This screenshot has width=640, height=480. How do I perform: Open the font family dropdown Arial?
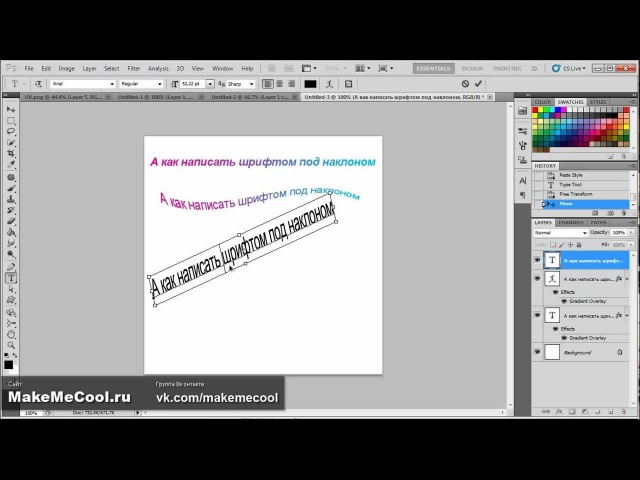coord(83,84)
